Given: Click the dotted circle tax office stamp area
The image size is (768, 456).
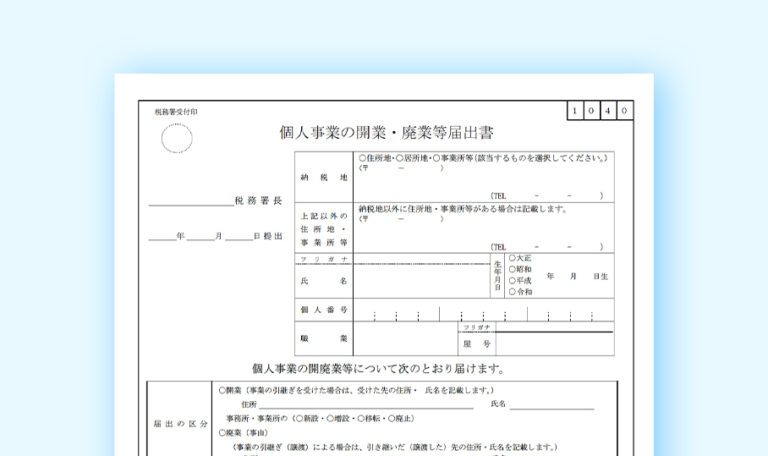Looking at the screenshot, I should point(177,138).
